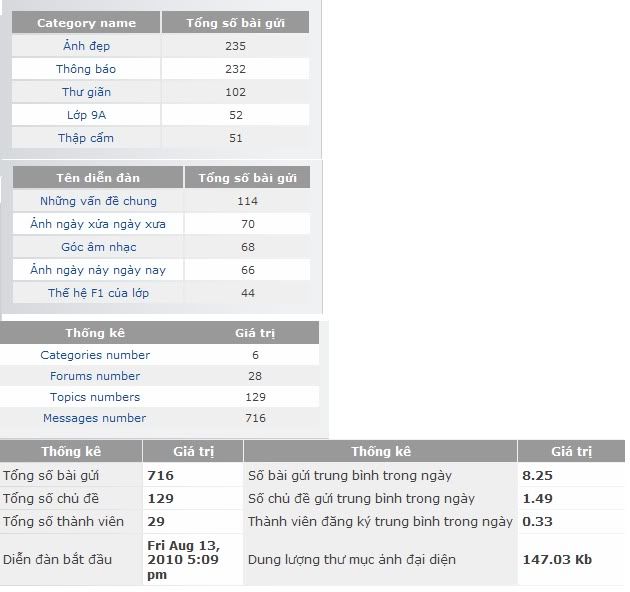Click the 147.03 Kb avatar directory size
This screenshot has width=630, height=592.
557,560
